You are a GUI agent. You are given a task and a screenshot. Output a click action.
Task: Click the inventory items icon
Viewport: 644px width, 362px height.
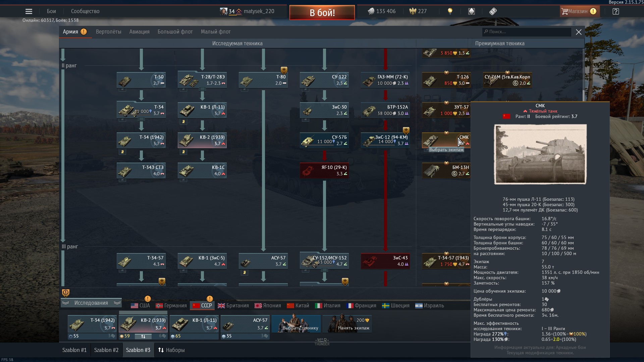(493, 11)
